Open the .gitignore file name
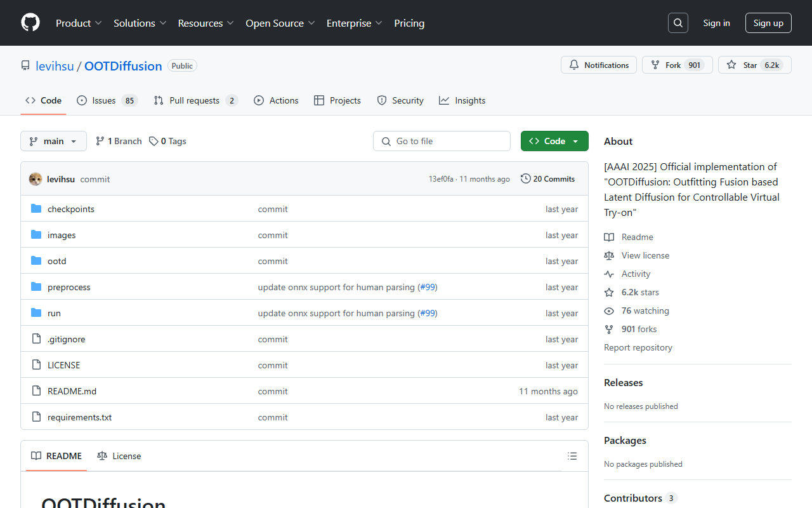Viewport: 812px width, 508px height. [x=66, y=339]
